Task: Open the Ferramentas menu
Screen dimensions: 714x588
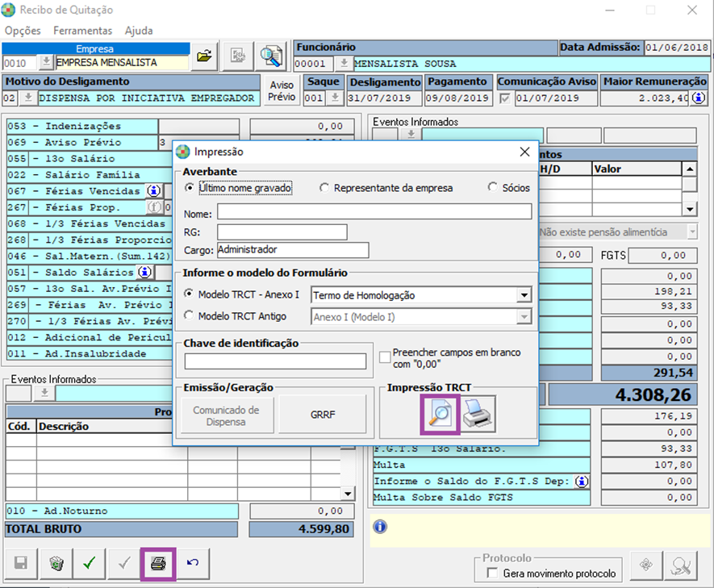Action: (83, 31)
